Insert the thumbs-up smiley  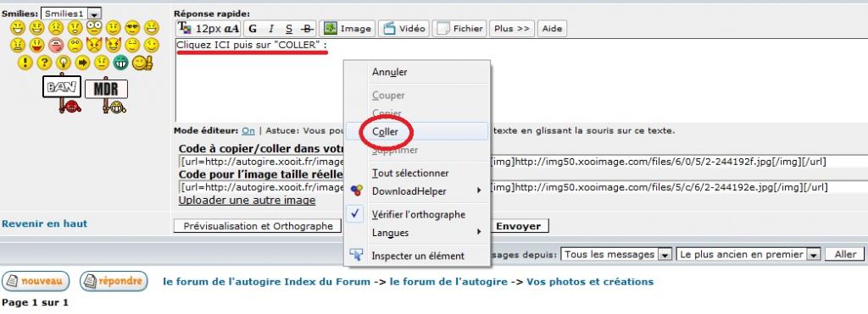click(142, 63)
